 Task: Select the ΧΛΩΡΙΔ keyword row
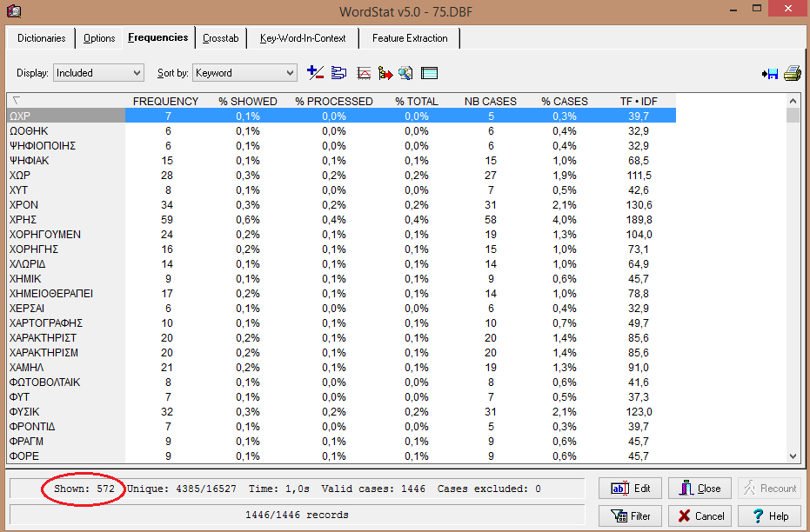[x=341, y=263]
